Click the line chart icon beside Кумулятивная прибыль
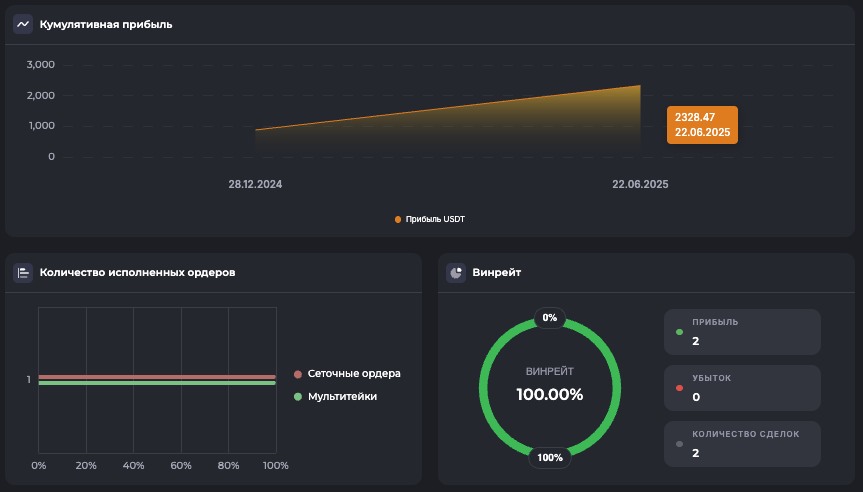 (23, 24)
